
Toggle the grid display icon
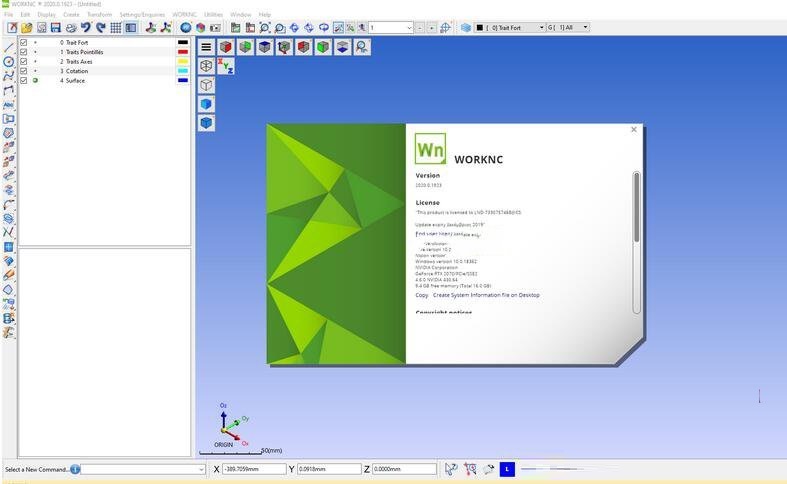(115, 28)
